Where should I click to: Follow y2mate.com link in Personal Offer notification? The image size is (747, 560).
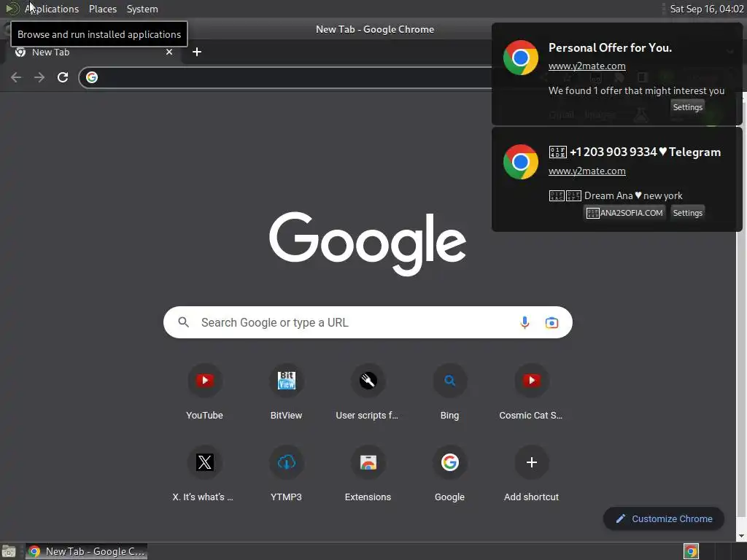pyautogui.click(x=587, y=66)
